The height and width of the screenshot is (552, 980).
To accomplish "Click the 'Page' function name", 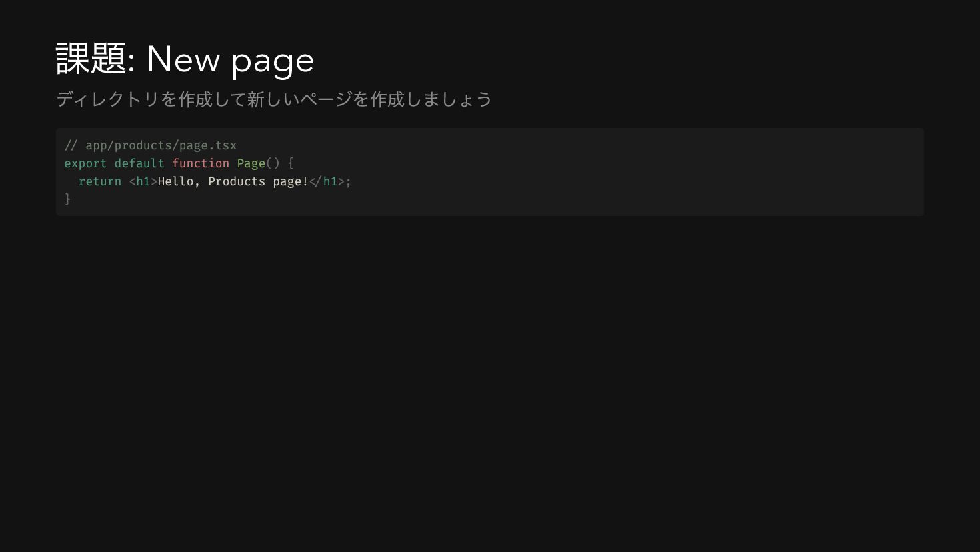I will [x=251, y=163].
